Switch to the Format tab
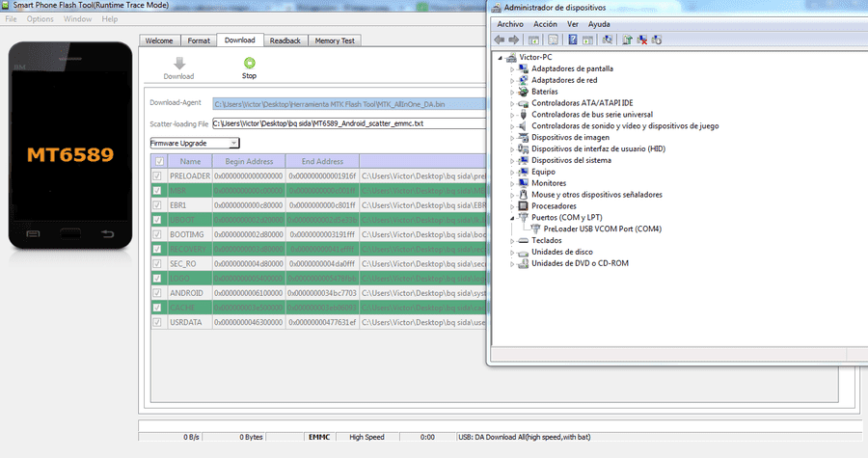 [199, 40]
